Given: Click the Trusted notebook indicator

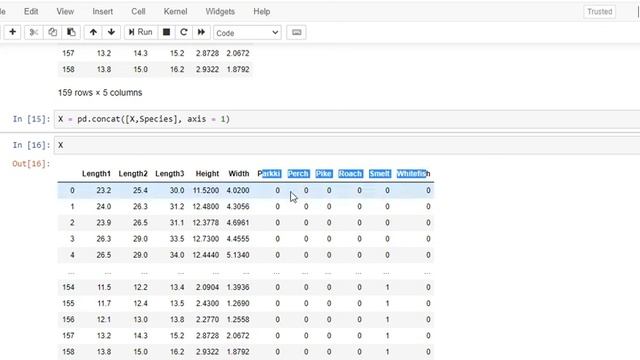Looking at the screenshot, I should [600, 11].
